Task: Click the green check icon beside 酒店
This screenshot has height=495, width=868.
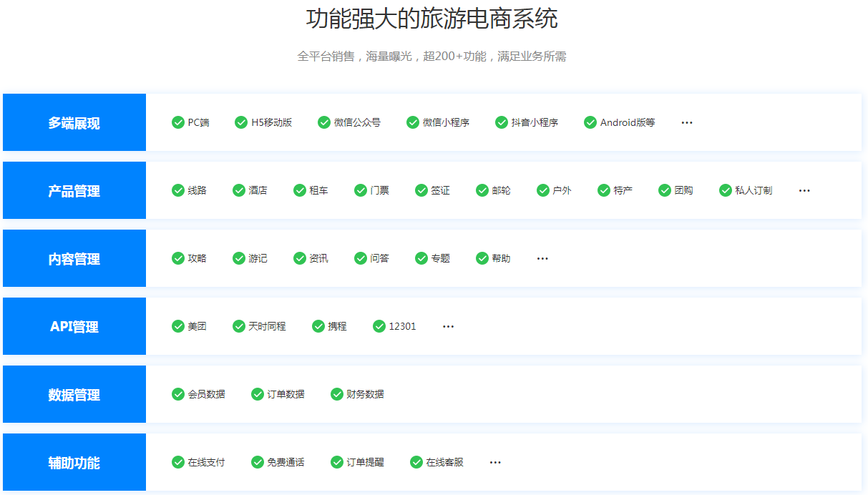Action: (x=239, y=190)
